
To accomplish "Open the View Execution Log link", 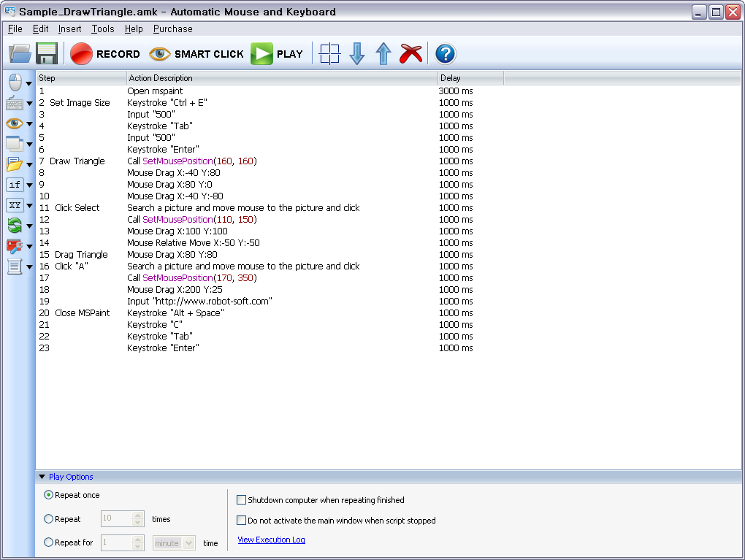I will tap(271, 540).
